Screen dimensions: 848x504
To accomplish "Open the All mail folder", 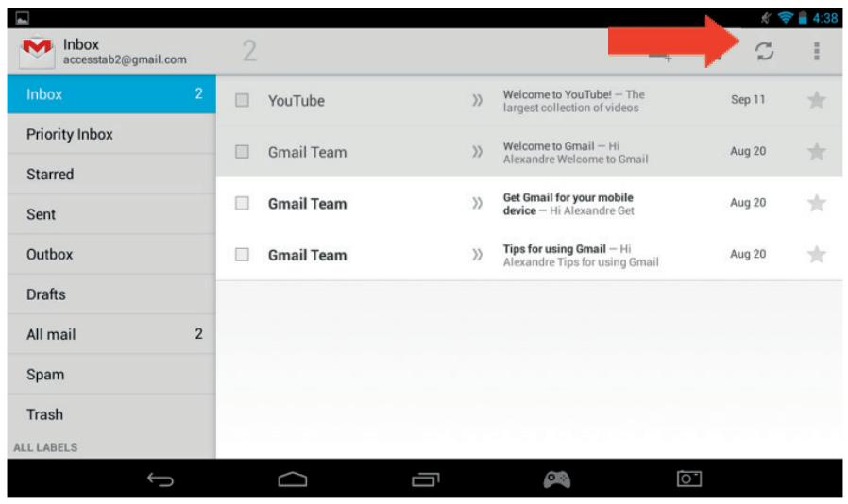I will pos(111,334).
